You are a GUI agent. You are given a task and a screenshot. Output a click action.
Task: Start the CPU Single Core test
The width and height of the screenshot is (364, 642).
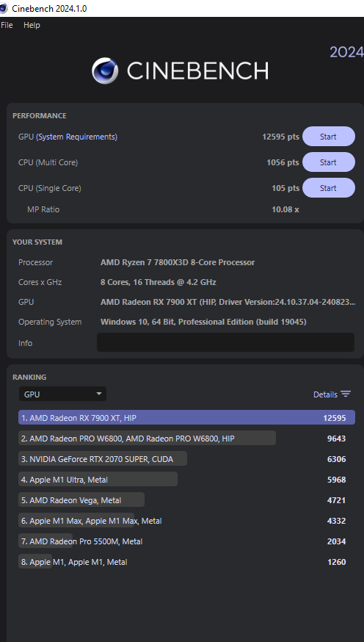pyautogui.click(x=329, y=188)
